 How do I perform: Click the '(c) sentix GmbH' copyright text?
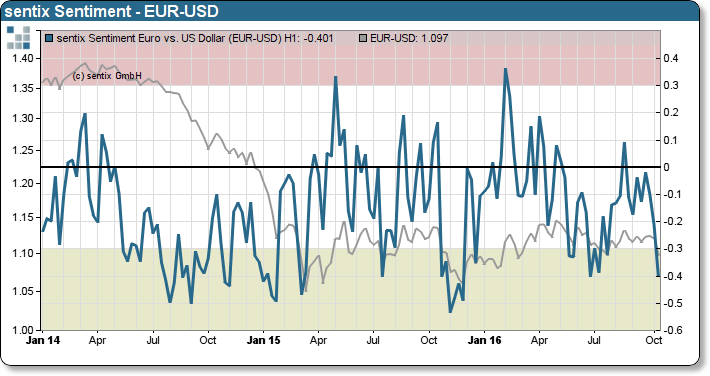click(107, 76)
